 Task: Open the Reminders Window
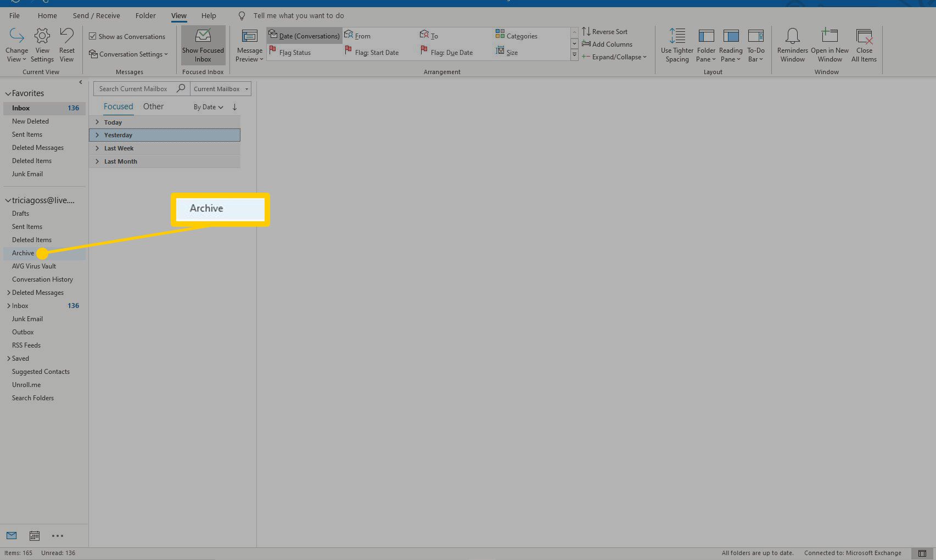click(792, 45)
